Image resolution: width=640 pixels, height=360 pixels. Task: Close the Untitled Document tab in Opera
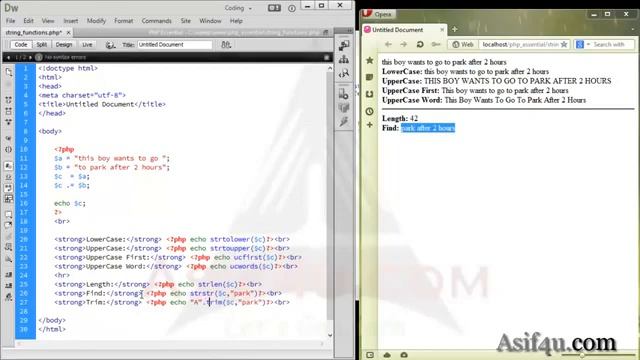click(x=442, y=30)
